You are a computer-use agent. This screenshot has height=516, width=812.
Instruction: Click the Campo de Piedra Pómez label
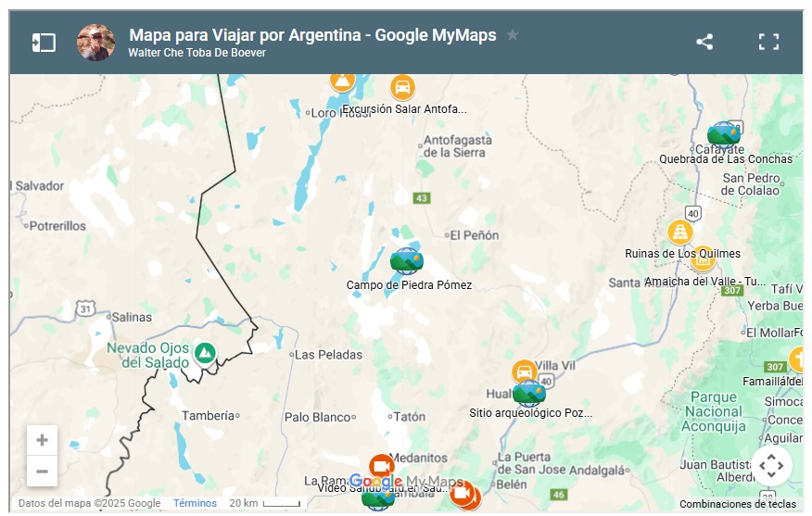click(x=409, y=285)
